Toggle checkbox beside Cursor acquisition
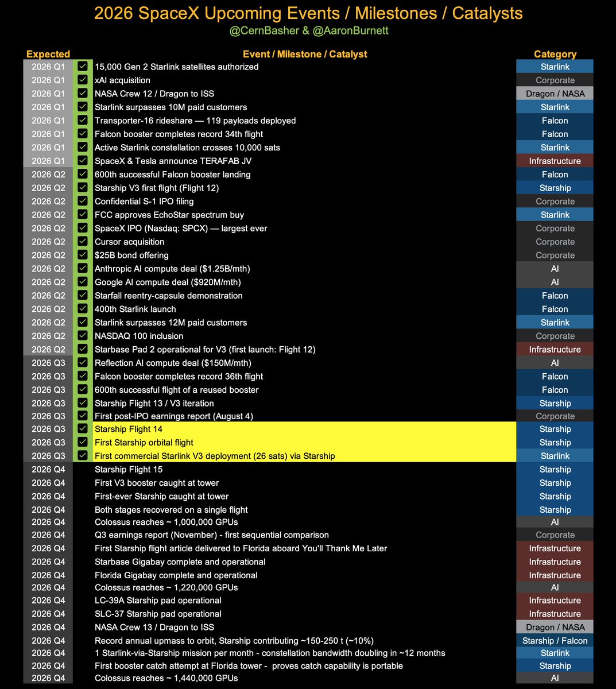Viewport: 616px width, 689px height. [x=83, y=242]
